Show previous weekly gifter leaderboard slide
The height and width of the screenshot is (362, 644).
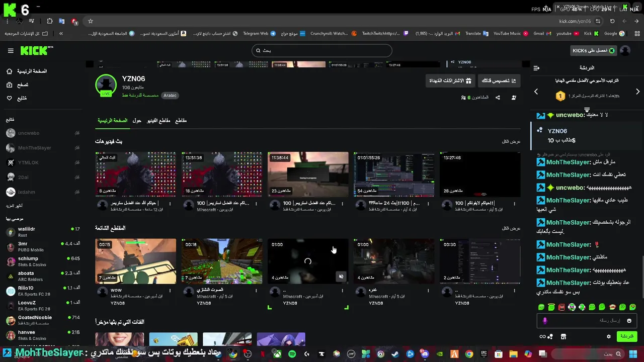pos(536,92)
